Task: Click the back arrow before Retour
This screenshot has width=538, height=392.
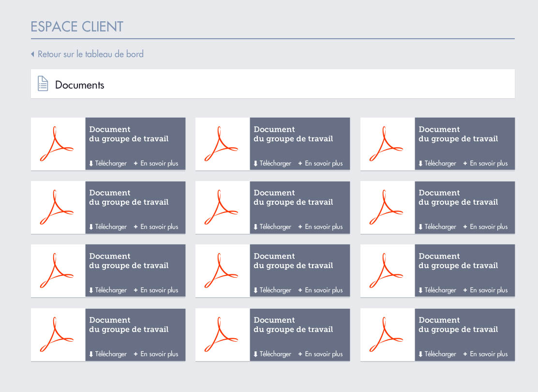Action: 32,54
